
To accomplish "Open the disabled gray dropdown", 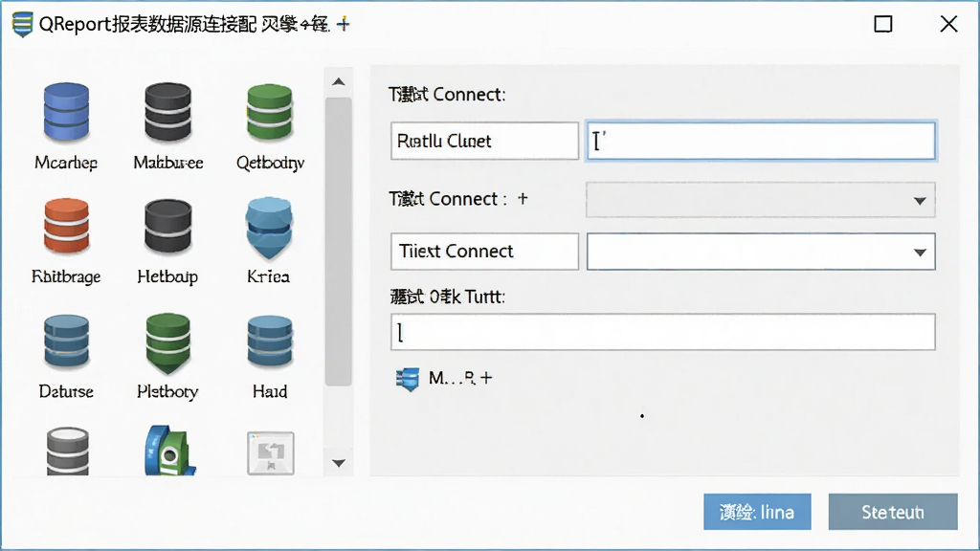I will (761, 200).
